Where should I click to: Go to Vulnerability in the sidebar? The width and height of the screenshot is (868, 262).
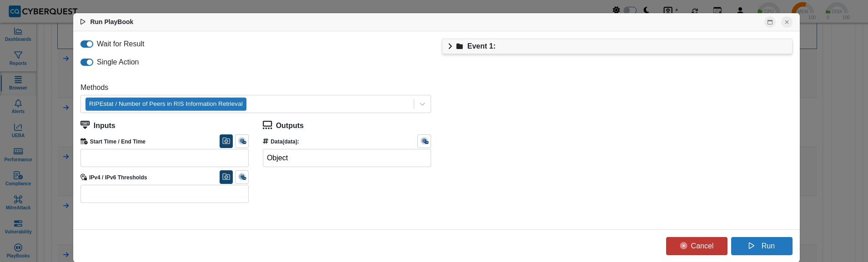[x=18, y=227]
